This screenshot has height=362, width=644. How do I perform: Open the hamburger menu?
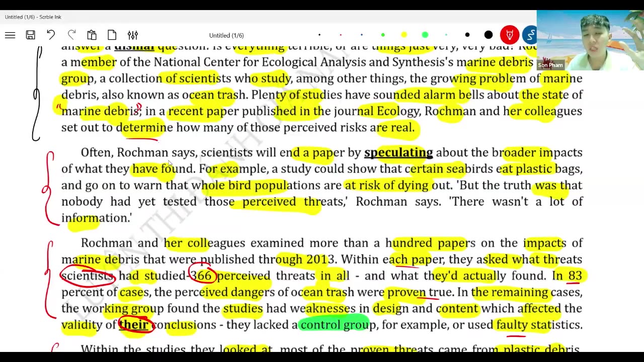(x=10, y=35)
